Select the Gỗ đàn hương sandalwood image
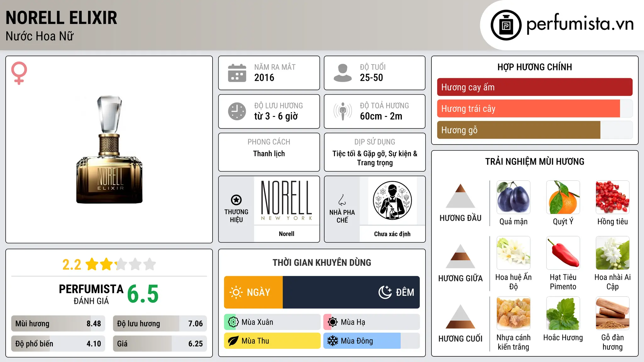The image size is (644, 362). click(x=613, y=313)
